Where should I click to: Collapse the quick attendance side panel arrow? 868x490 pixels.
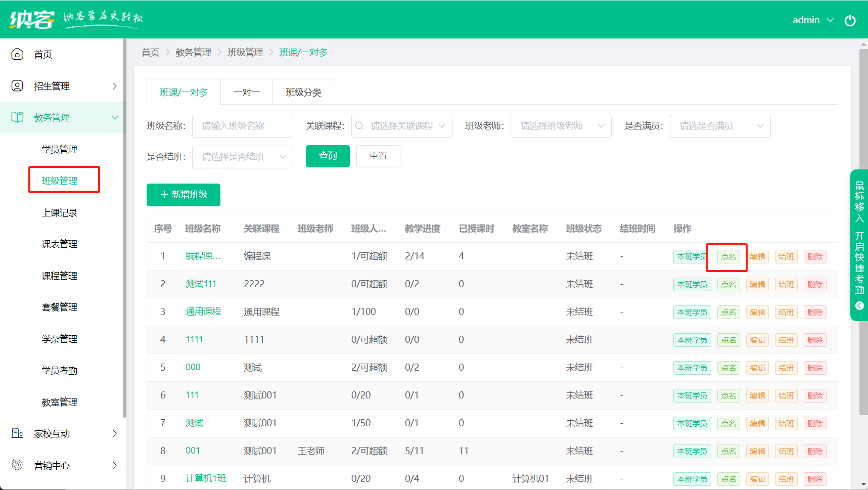pos(859,305)
